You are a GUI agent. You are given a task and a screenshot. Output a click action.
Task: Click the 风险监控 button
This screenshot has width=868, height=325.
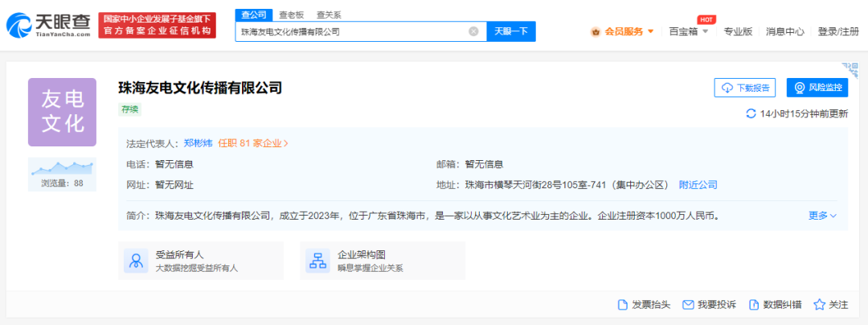(x=817, y=88)
